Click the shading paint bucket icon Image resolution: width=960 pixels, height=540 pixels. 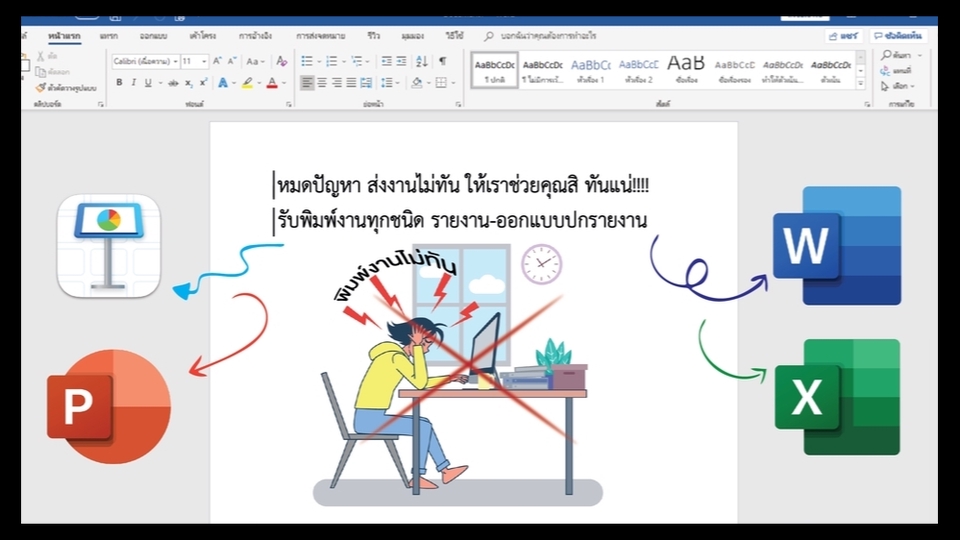coord(417,83)
